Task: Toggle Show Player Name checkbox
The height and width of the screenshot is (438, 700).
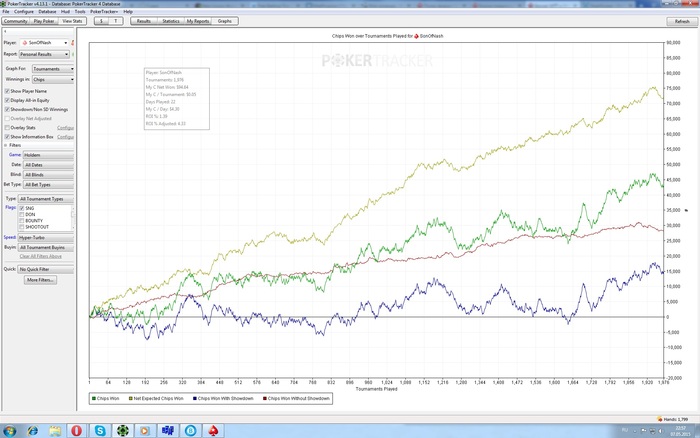Action: (x=7, y=91)
